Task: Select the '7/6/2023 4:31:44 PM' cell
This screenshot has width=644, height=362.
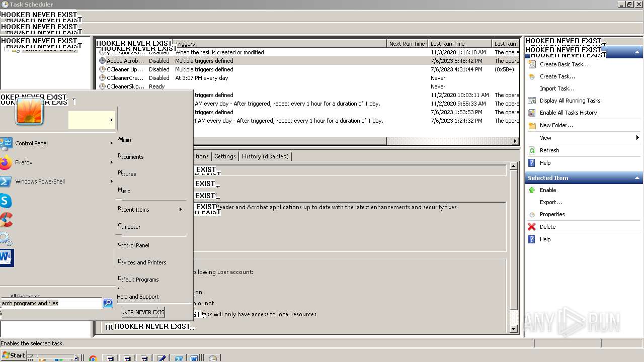Action: click(x=456, y=69)
